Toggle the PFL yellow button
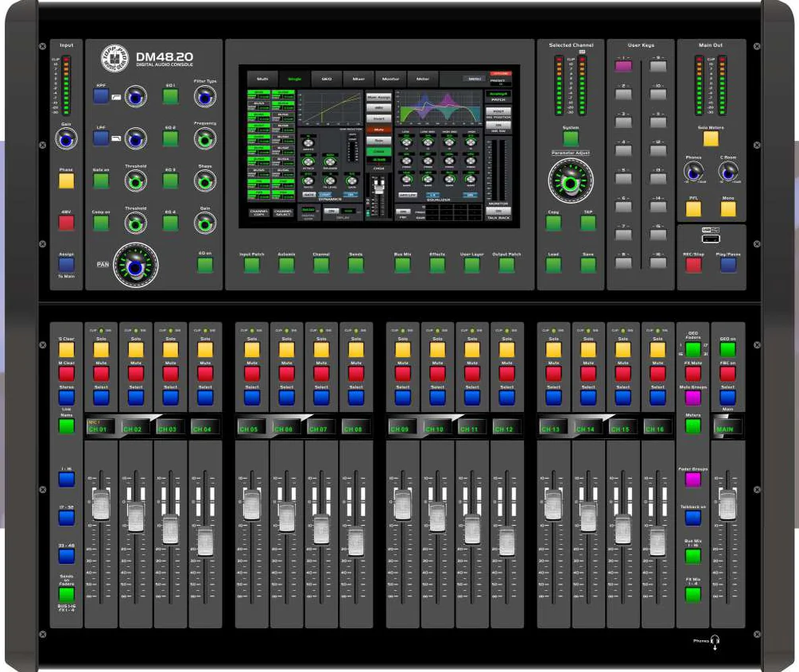Viewport: 799px width, 672px height. point(693,209)
